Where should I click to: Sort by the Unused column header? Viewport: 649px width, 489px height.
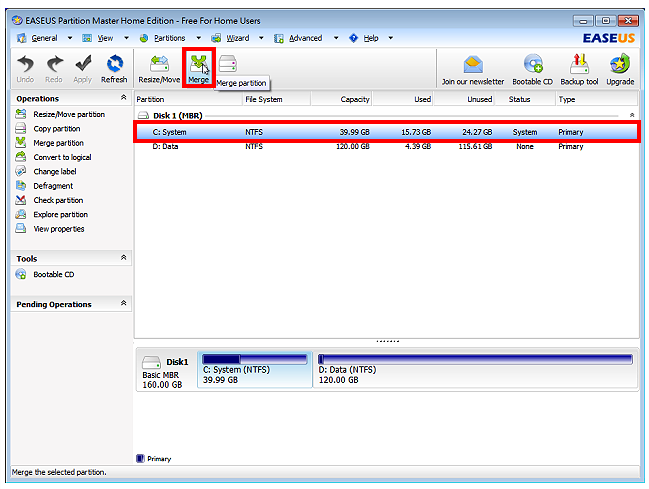464,99
